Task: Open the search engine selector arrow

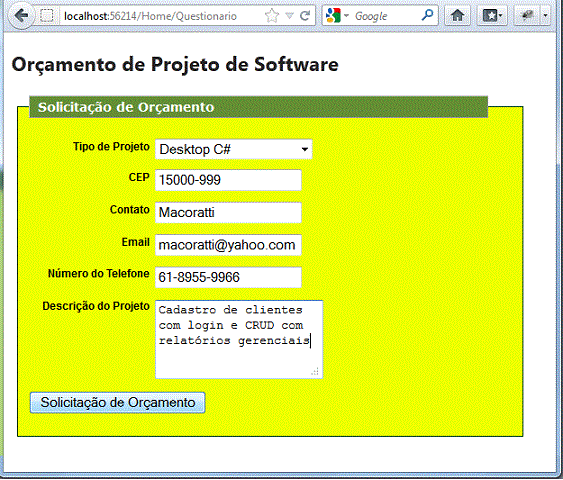Action: tap(346, 16)
